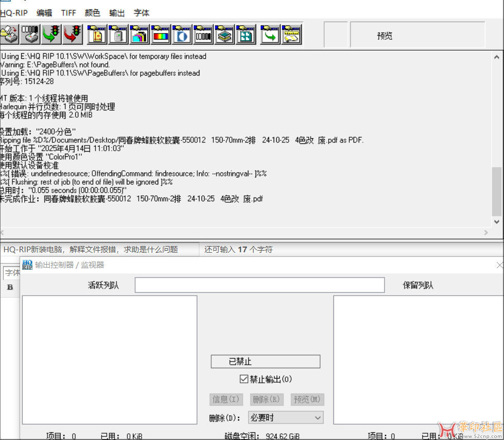The image size is (504, 440).
Task: Click horizontal scrollbar right arrow in log
Action: [x=485, y=232]
